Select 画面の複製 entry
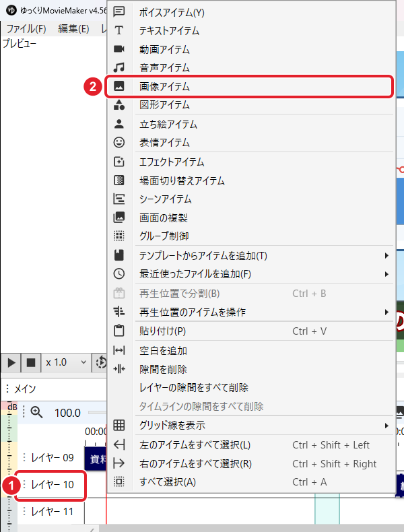 pos(250,218)
